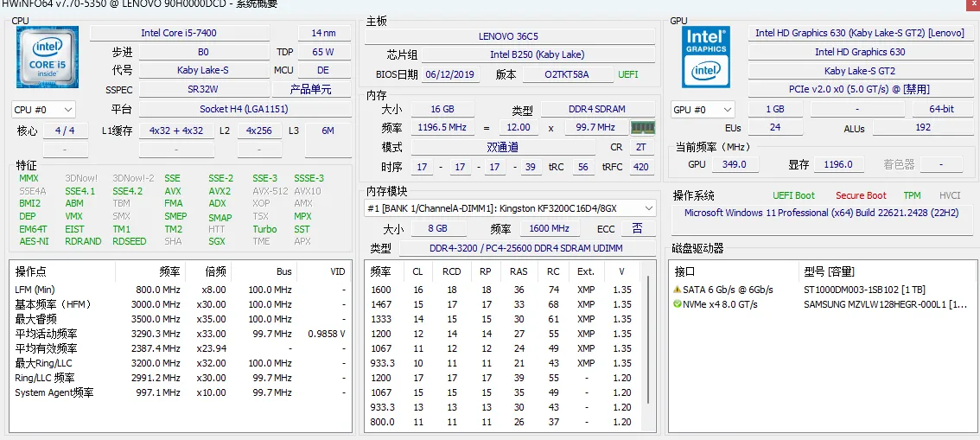Click the 8 GB module size field
Image resolution: width=980 pixels, height=440 pixels.
coord(437,228)
